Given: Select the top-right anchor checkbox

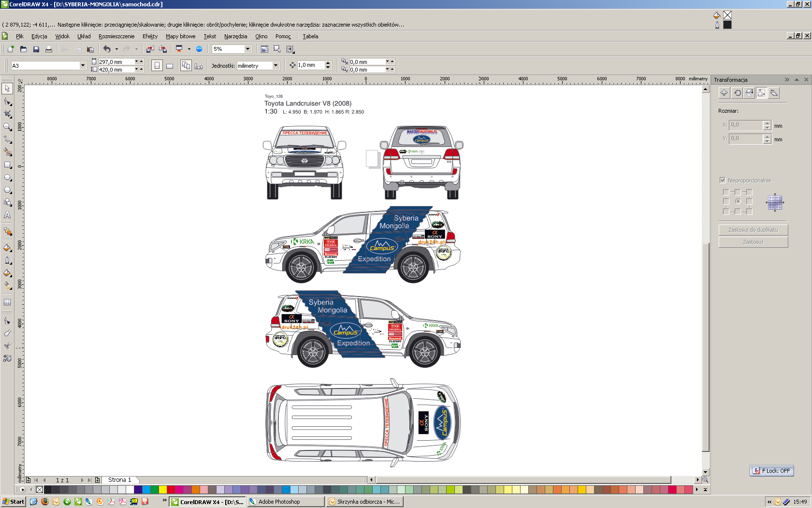Looking at the screenshot, I should pyautogui.click(x=749, y=192).
